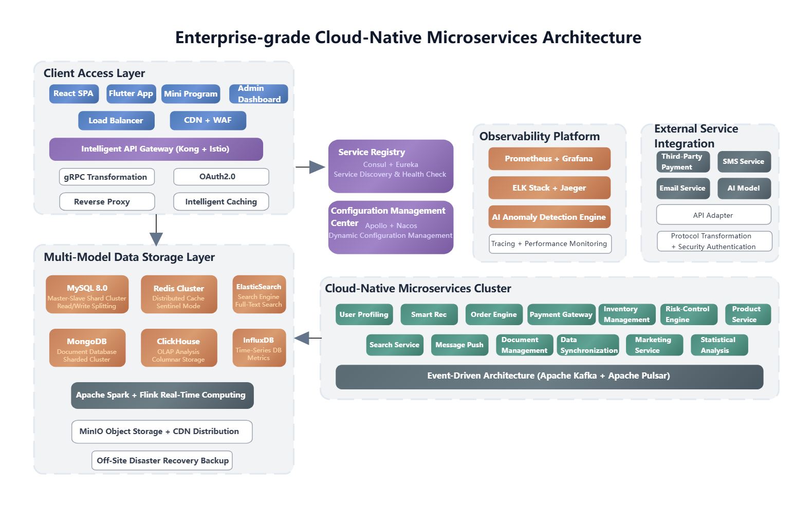Click the OAuth2.0 box
The height and width of the screenshot is (507, 812).
click(x=221, y=177)
